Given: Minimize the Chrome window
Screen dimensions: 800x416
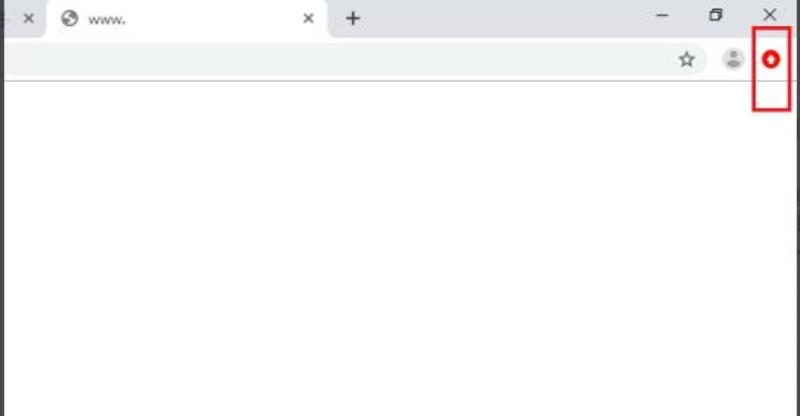Looking at the screenshot, I should (x=662, y=15).
